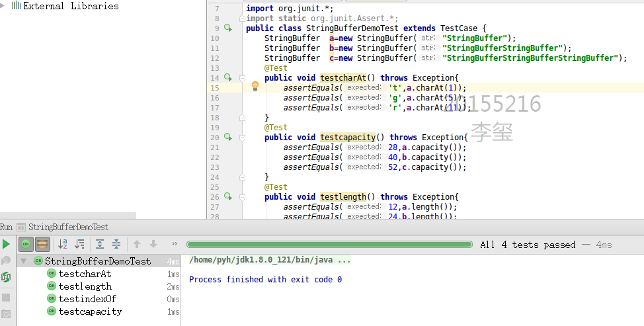
Task: Expand all test results icon
Action: click(x=100, y=244)
